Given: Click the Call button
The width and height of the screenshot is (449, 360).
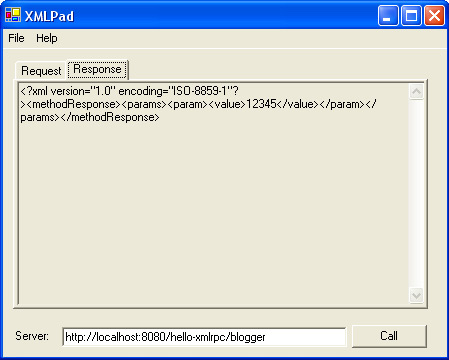Looking at the screenshot, I should pos(389,336).
